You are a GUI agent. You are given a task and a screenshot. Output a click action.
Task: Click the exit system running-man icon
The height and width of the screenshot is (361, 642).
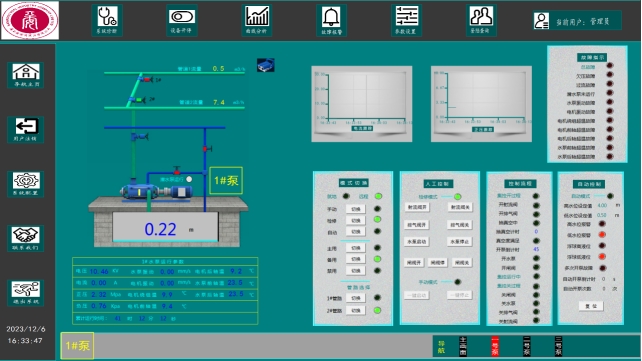(x=26, y=293)
